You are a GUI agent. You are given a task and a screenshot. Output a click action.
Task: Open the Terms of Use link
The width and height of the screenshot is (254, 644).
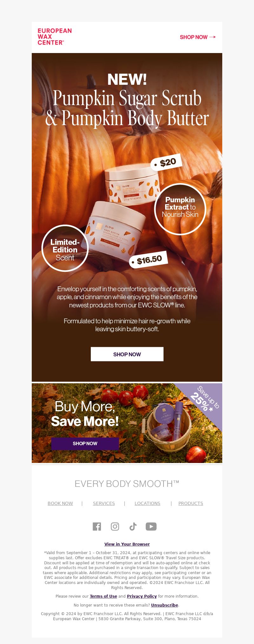[104, 596]
